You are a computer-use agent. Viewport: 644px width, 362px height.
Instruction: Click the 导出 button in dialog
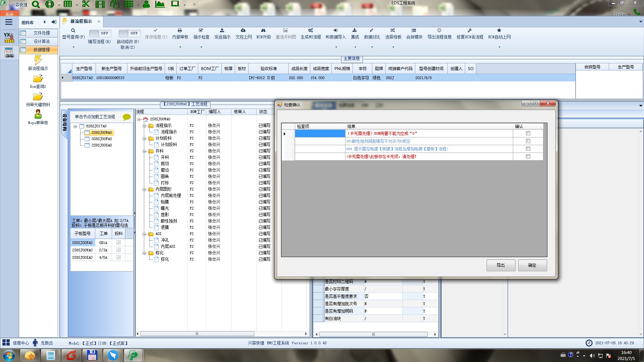tap(501, 265)
